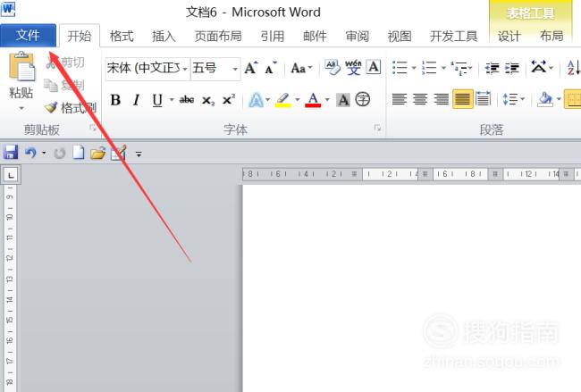The width and height of the screenshot is (581, 392).
Task: Click 复制 copy button
Action: coord(64,85)
